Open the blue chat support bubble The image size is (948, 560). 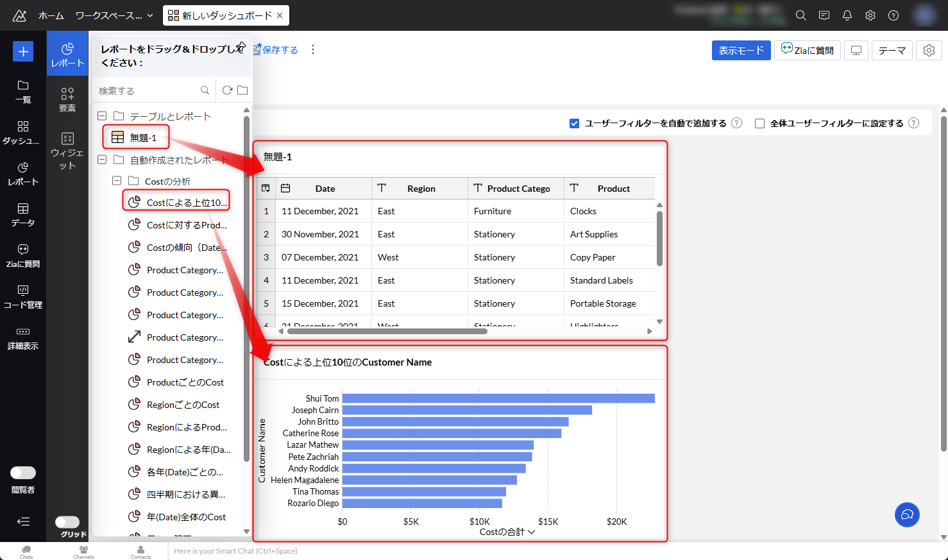click(x=907, y=514)
